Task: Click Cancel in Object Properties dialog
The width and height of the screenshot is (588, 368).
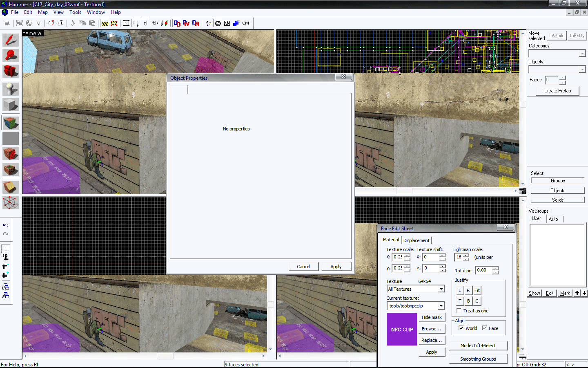Action: [303, 267]
